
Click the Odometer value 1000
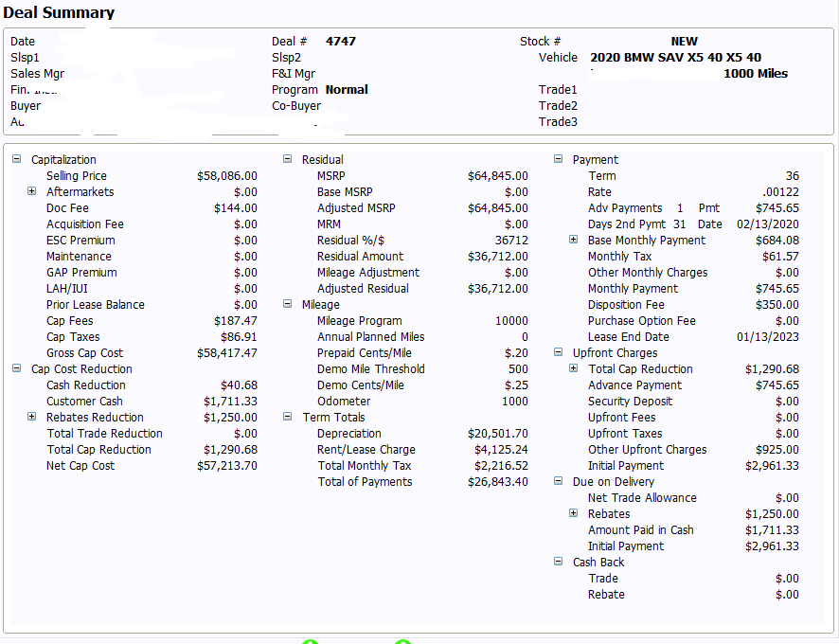(x=515, y=402)
